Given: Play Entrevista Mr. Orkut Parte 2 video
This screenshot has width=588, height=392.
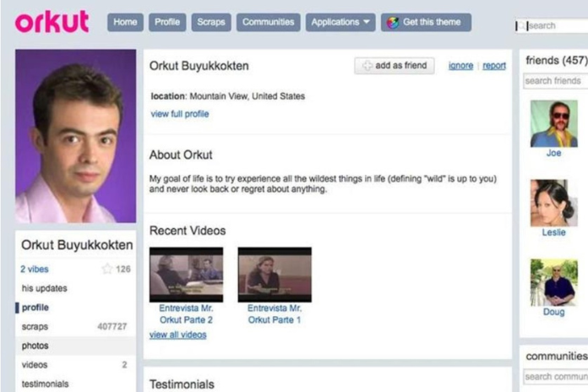Looking at the screenshot, I should (x=186, y=275).
